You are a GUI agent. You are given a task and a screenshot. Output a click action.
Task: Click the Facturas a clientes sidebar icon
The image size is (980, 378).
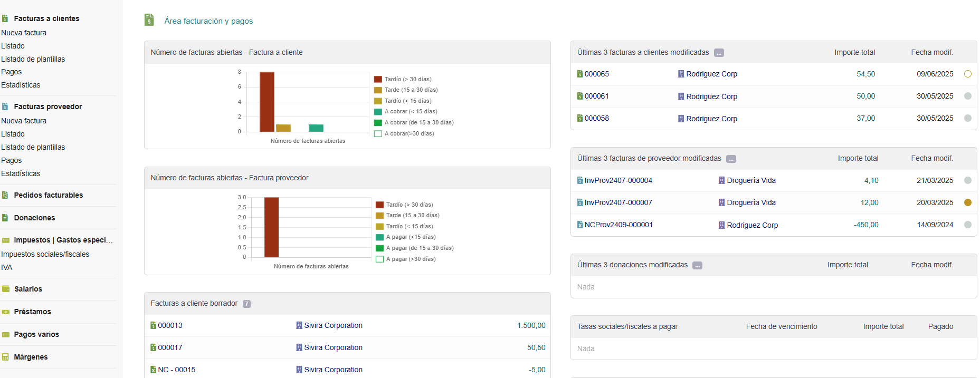[5, 18]
